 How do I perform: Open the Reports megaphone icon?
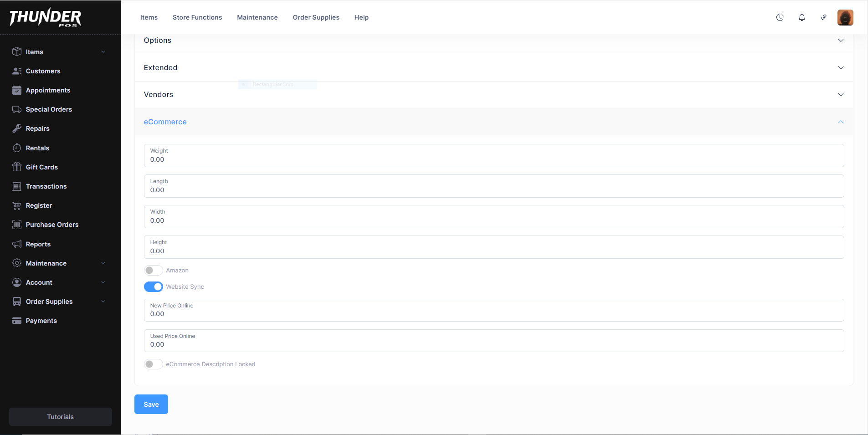point(16,244)
